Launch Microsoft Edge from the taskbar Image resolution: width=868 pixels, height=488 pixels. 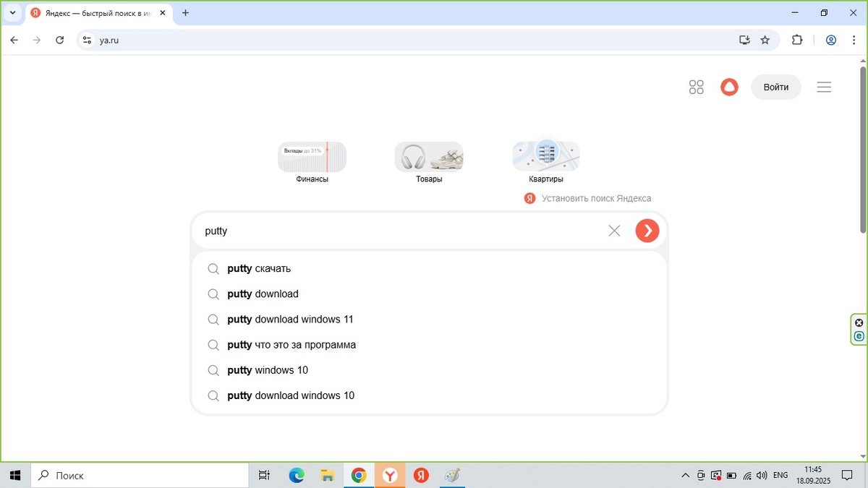[297, 475]
